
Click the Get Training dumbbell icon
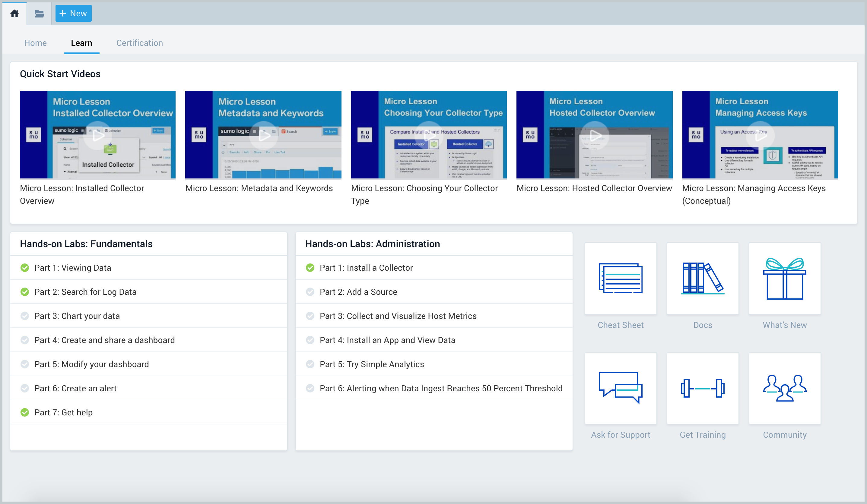click(702, 388)
